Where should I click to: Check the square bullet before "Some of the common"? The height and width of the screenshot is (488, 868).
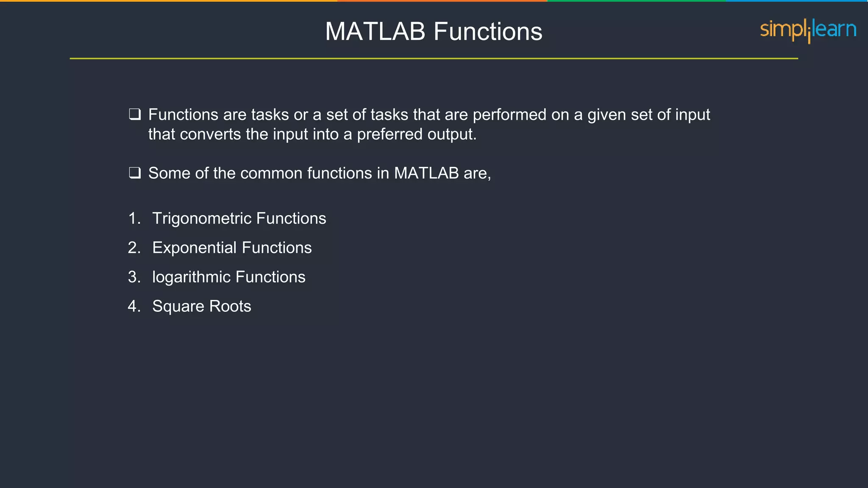tap(135, 173)
